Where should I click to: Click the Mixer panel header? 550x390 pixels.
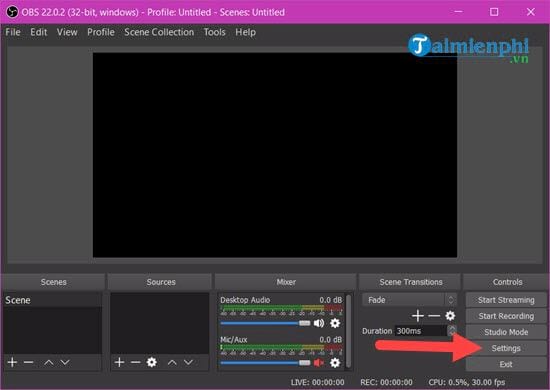(x=286, y=282)
